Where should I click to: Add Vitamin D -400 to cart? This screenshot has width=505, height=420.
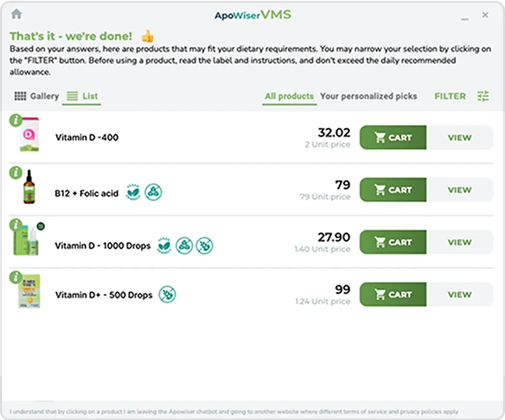point(393,137)
